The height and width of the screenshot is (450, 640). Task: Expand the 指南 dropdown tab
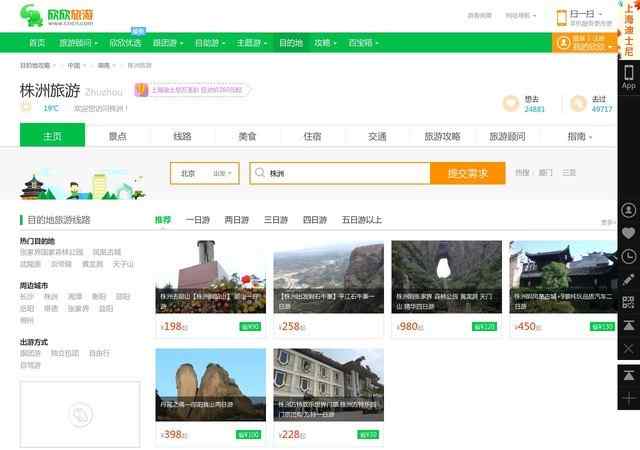click(579, 136)
